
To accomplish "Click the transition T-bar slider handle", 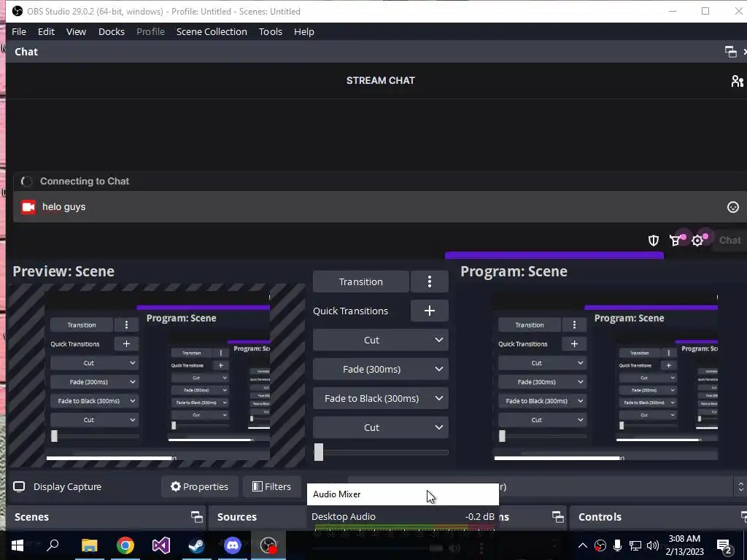I will click(319, 452).
